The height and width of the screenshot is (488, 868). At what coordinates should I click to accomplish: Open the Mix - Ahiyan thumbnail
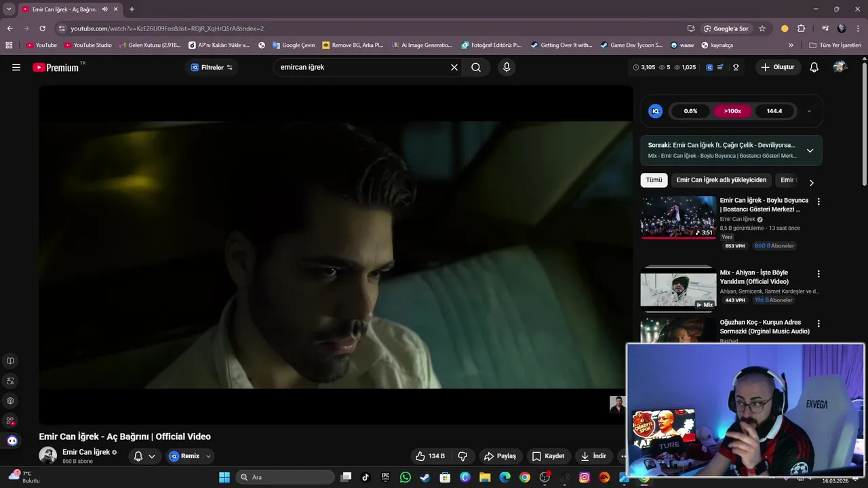(x=678, y=290)
